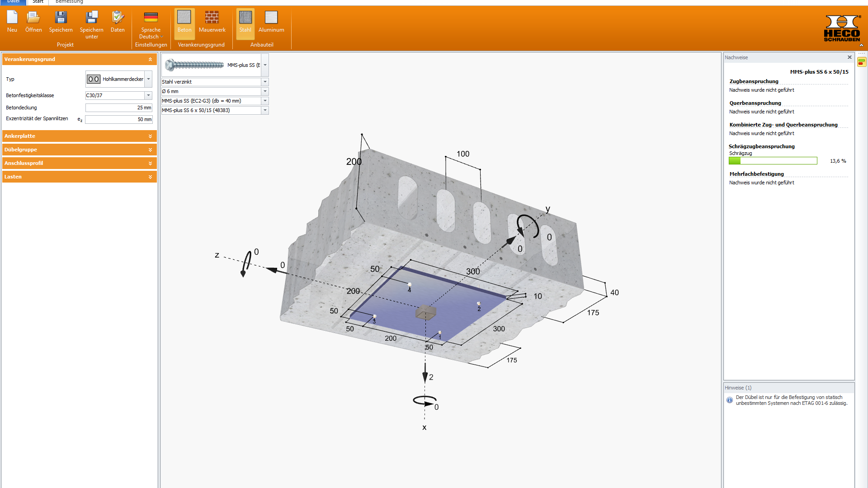The width and height of the screenshot is (868, 488).
Task: Close the Nachweise panel
Action: [x=849, y=57]
